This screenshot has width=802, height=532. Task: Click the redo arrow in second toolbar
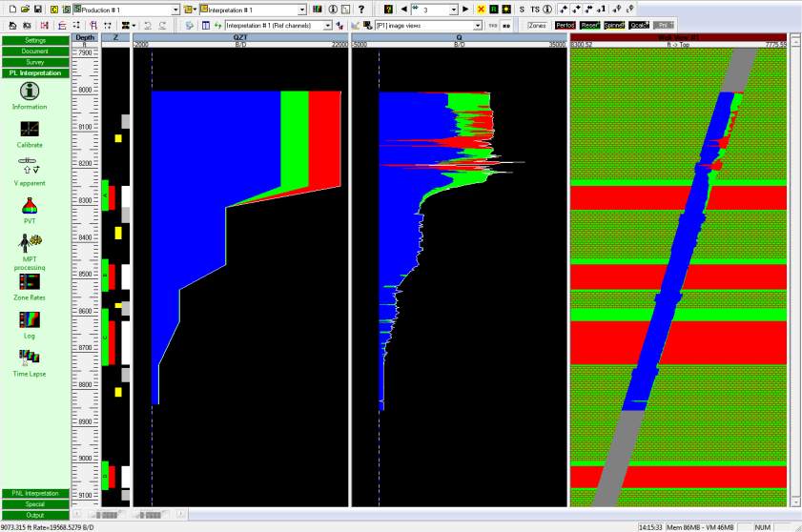pos(162,25)
